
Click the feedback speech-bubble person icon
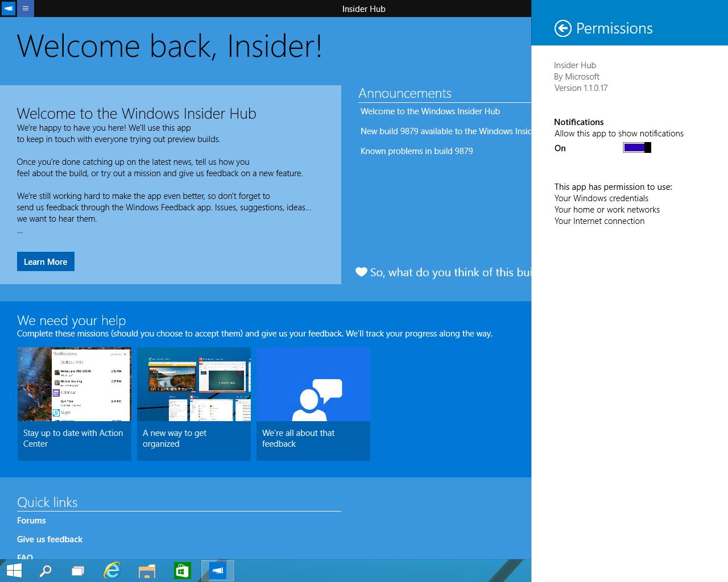click(317, 400)
